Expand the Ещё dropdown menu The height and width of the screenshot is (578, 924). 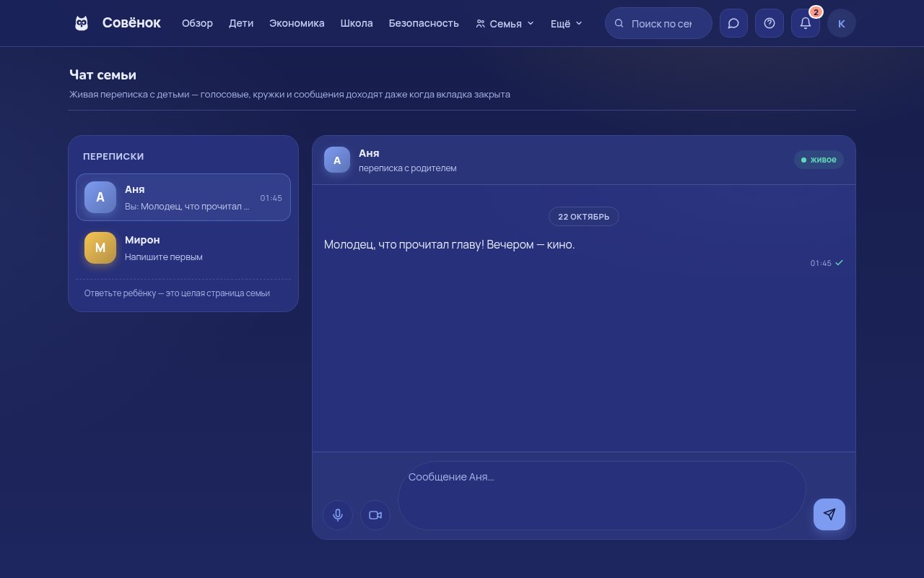tap(566, 23)
